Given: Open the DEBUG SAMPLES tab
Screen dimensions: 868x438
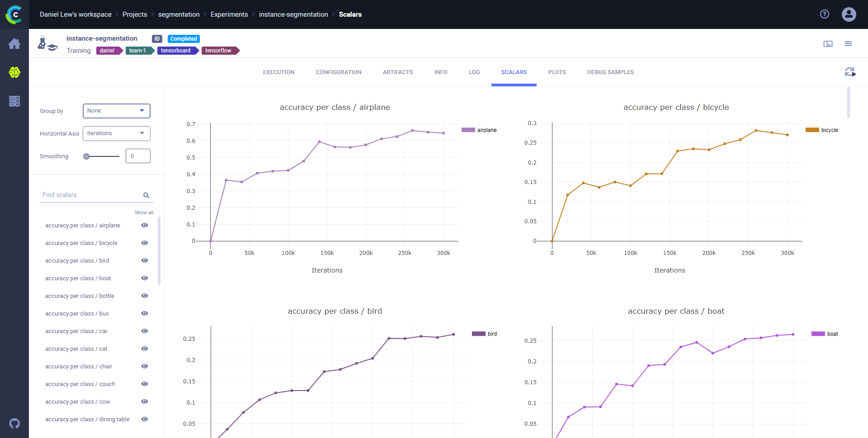Looking at the screenshot, I should tap(610, 72).
